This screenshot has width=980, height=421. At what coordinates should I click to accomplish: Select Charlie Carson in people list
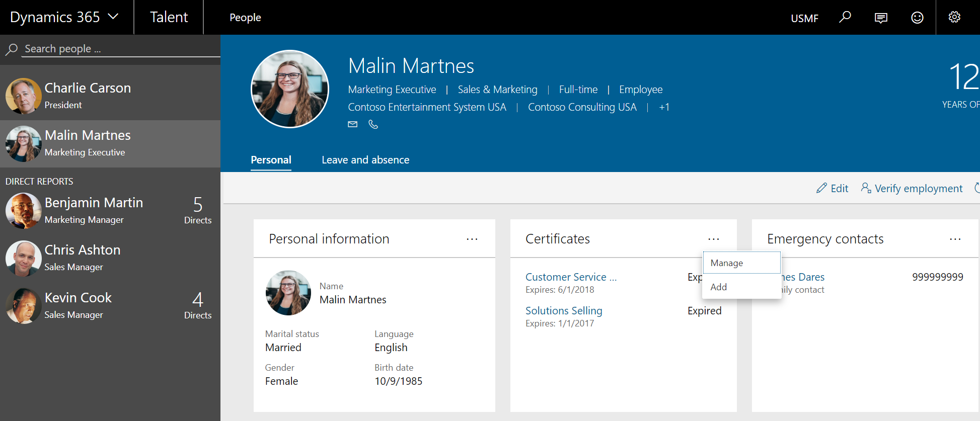coord(110,96)
